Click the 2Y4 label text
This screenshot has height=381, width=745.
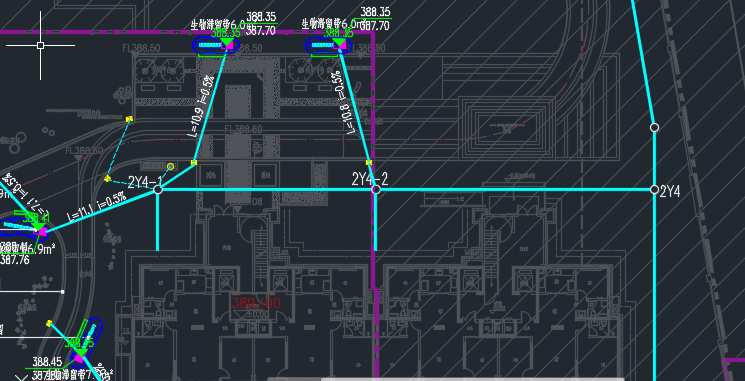pyautogui.click(x=671, y=191)
